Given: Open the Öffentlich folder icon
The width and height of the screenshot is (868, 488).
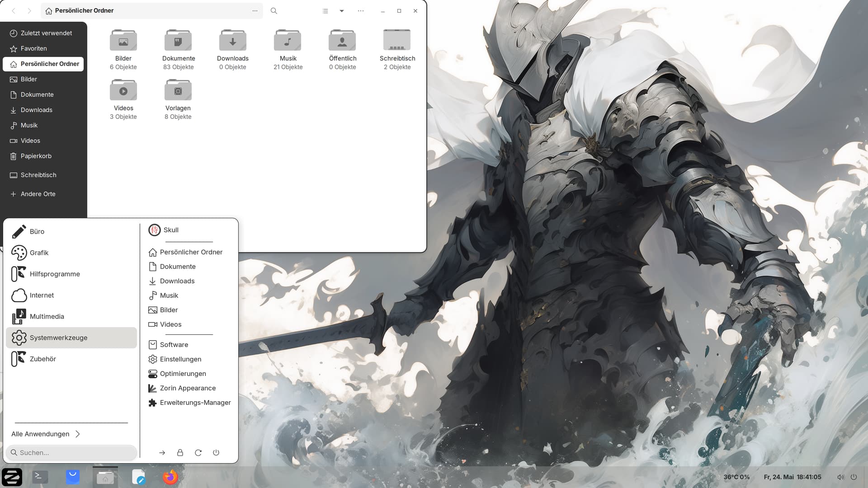Looking at the screenshot, I should [x=342, y=40].
